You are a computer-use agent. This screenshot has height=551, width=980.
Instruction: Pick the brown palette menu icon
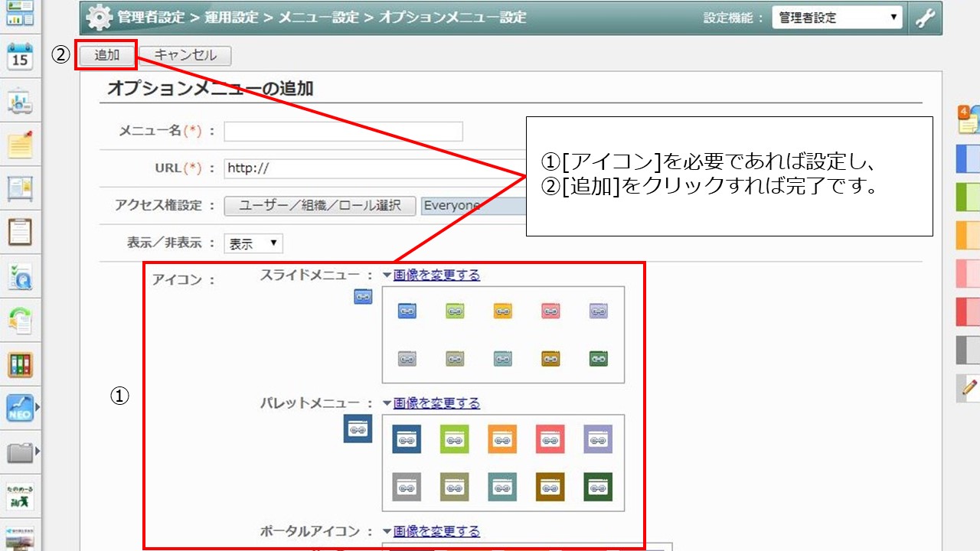pyautogui.click(x=550, y=487)
